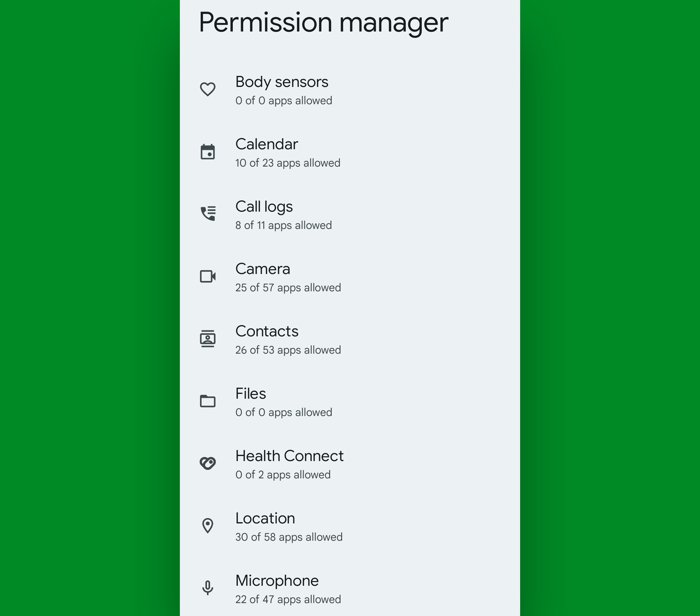Click the '25 of 57 apps allowed' Camera subtitle
The width and height of the screenshot is (700, 616).
click(x=288, y=288)
